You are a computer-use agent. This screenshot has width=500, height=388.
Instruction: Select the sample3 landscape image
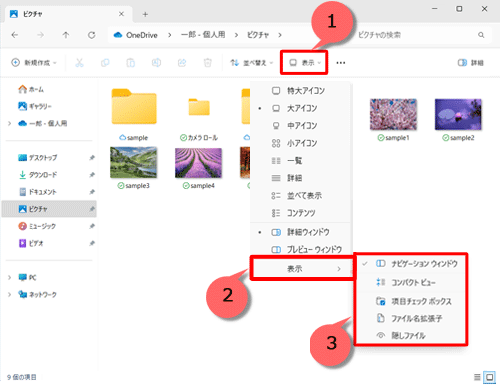point(134,168)
